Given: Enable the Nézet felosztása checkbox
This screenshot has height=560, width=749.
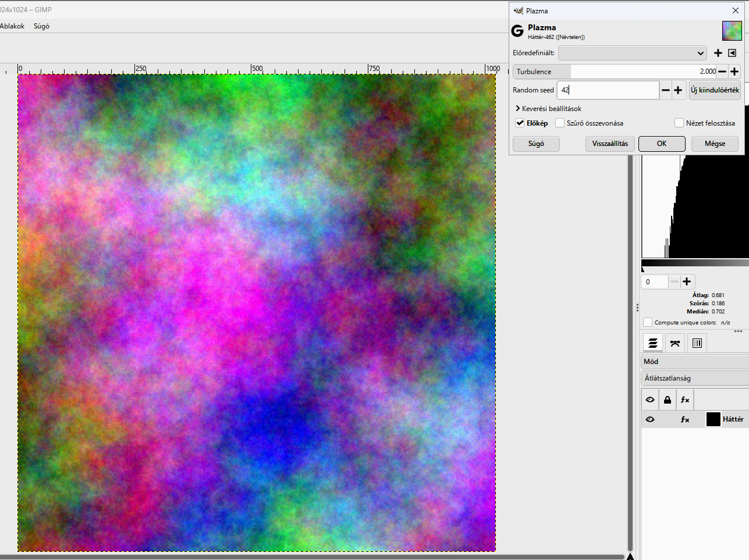Looking at the screenshot, I should coord(679,123).
